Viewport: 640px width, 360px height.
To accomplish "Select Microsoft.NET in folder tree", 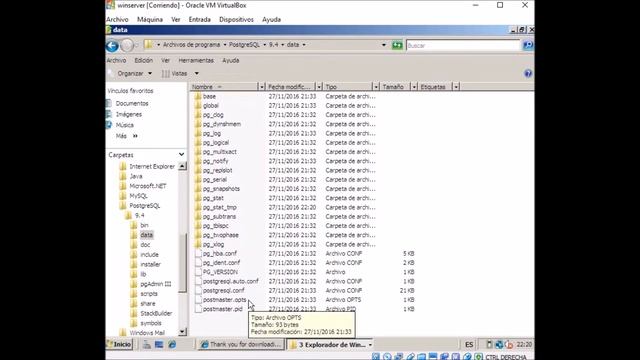I will (148, 186).
